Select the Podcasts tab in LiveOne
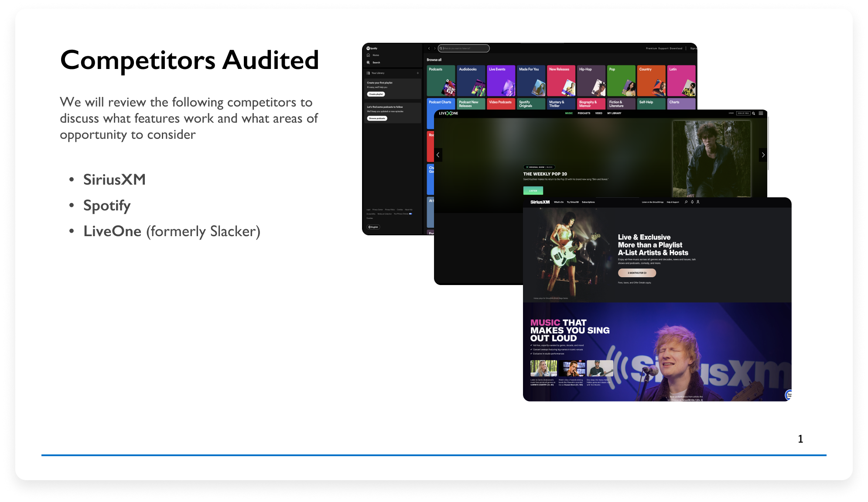Screen dimensions: 868x502 [x=584, y=113]
